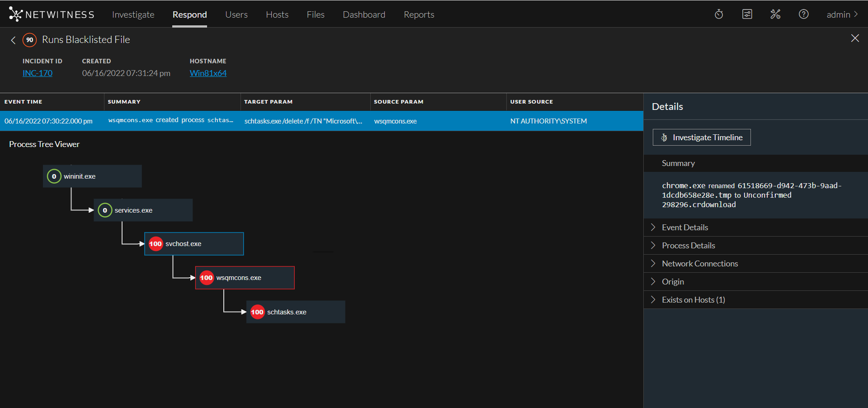Open the stopwatch jobs icon

pos(719,14)
